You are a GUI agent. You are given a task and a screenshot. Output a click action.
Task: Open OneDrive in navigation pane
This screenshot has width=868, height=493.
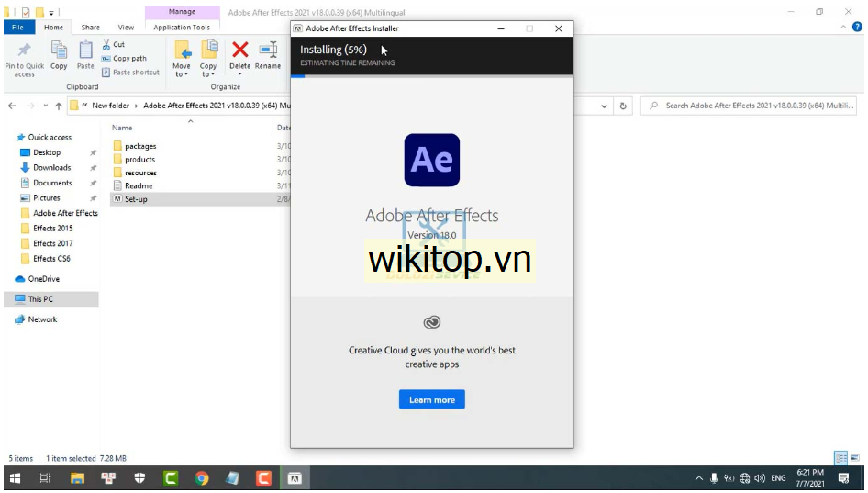pos(43,279)
